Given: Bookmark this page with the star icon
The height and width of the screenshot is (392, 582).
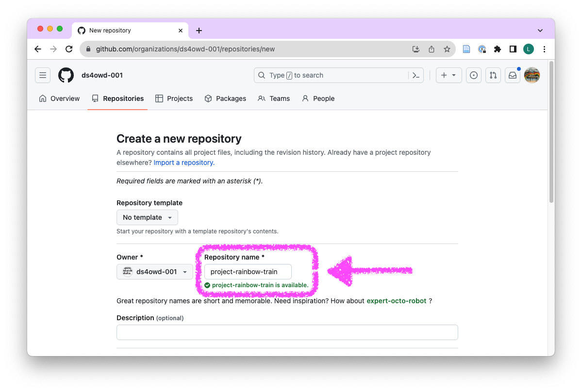Looking at the screenshot, I should coord(447,49).
